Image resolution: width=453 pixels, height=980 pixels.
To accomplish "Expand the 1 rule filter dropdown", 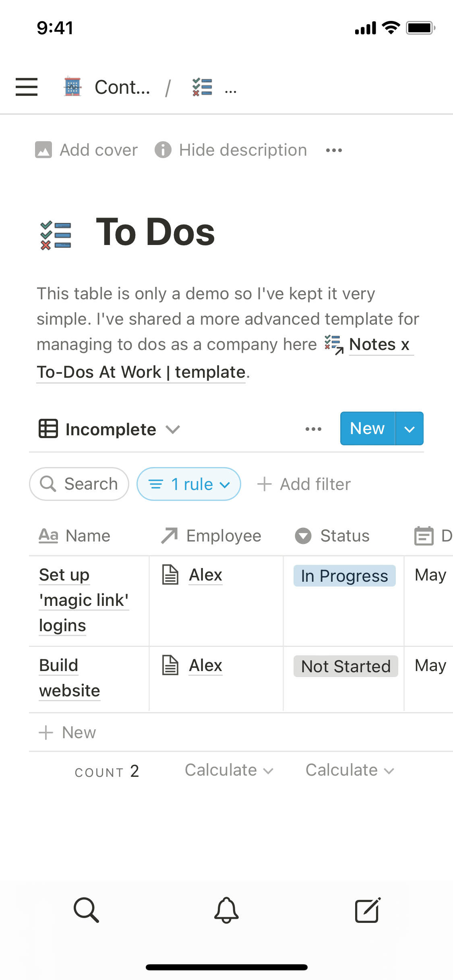I will [x=189, y=484].
